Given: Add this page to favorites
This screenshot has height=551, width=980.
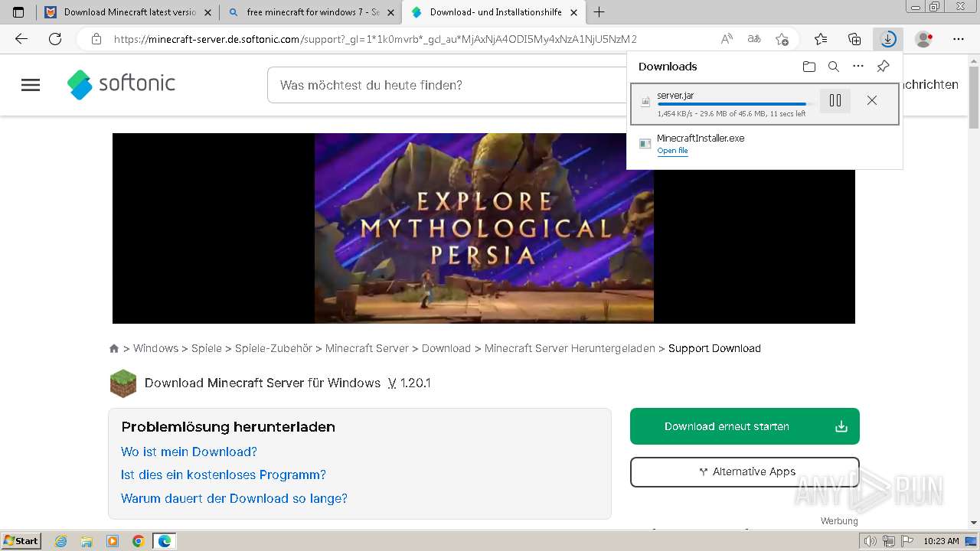Looking at the screenshot, I should [782, 39].
